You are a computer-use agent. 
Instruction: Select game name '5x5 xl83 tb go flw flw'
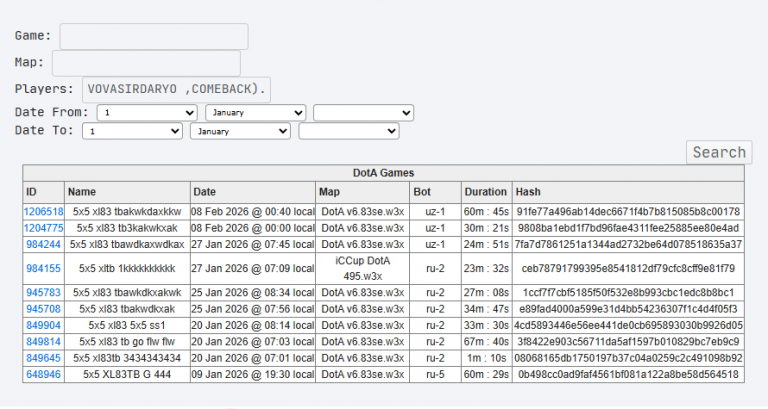(127, 341)
